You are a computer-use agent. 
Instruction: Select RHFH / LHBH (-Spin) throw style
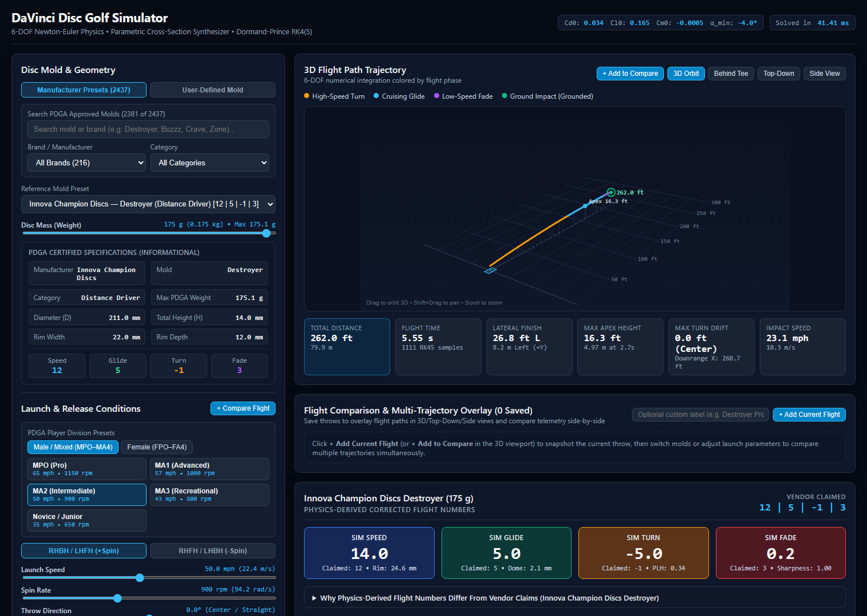(x=213, y=551)
